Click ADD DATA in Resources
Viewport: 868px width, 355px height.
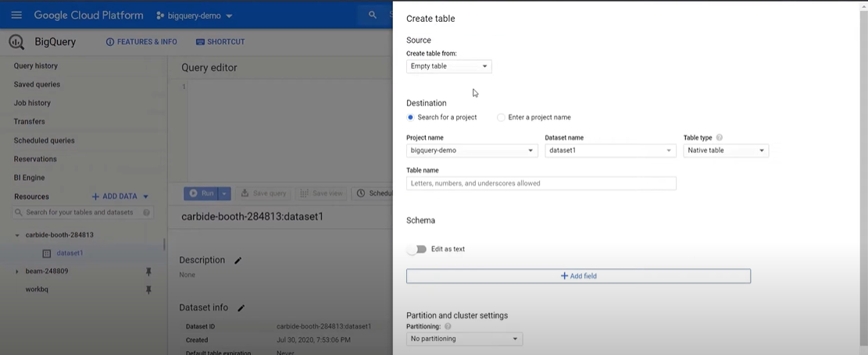[x=115, y=197]
